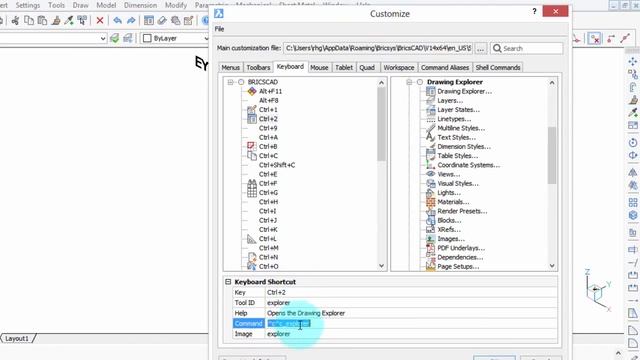
Task: Switch to the Layout1 drawing tab
Action: click(17, 338)
